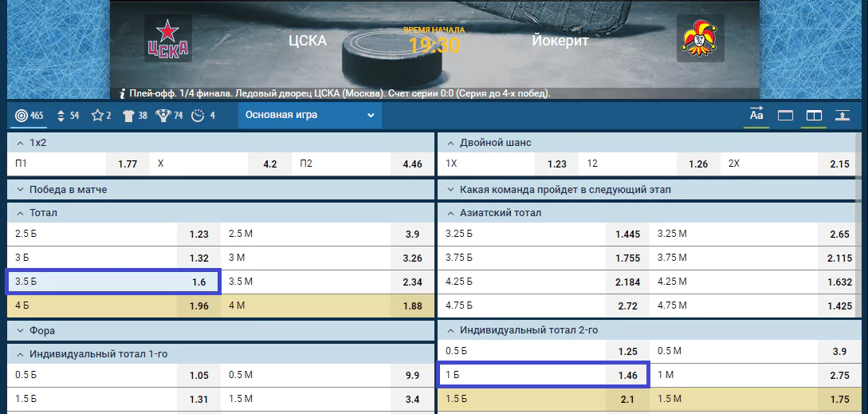Click the Плей-офф 1/4 финала info line
Screen dimensions: 868x414
pos(340,93)
